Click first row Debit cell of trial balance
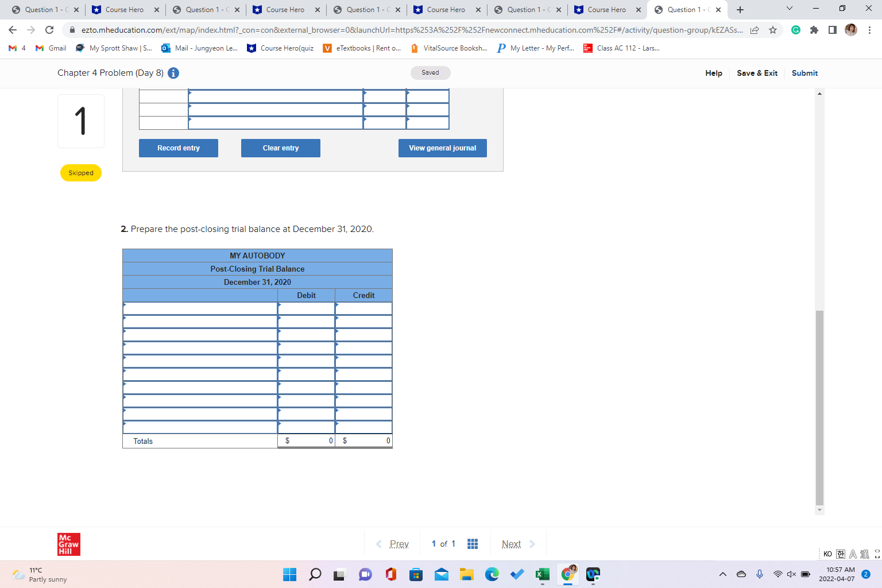The width and height of the screenshot is (882, 588). click(x=307, y=308)
